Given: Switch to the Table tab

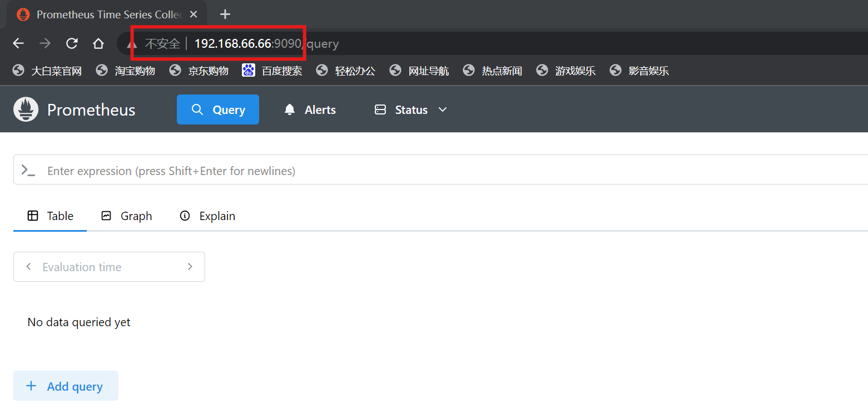Looking at the screenshot, I should [50, 216].
